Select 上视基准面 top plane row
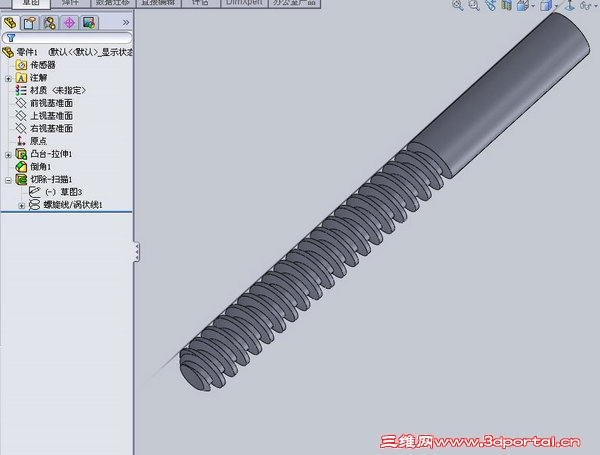This screenshot has height=455, width=600. click(x=44, y=116)
